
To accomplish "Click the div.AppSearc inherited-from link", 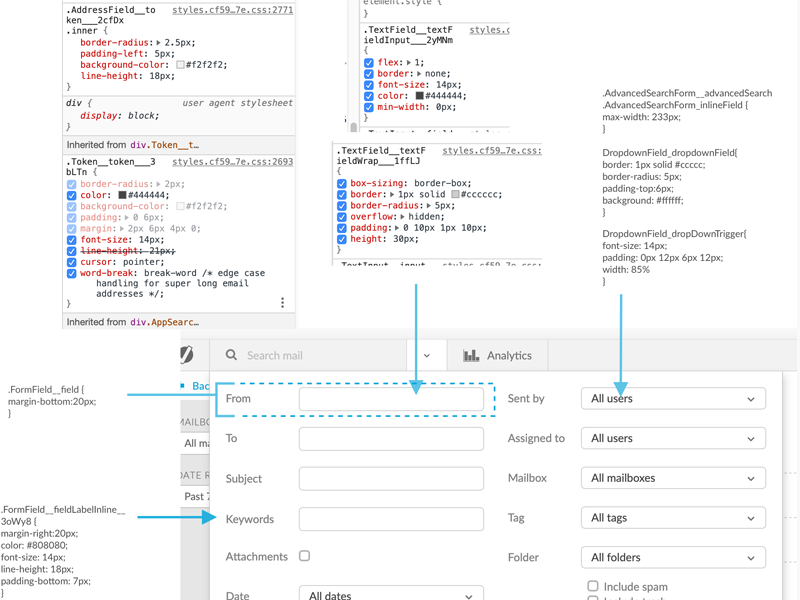I will 164,322.
